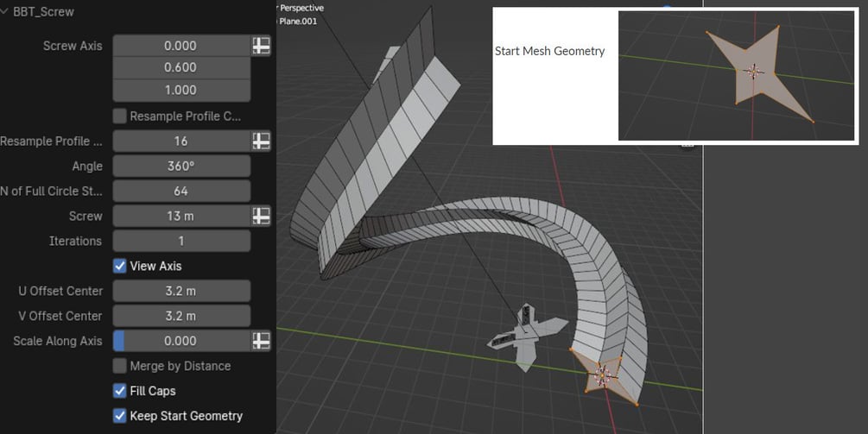This screenshot has height=434, width=868.
Task: Select the orange star mesh in viewport
Action: [604, 377]
